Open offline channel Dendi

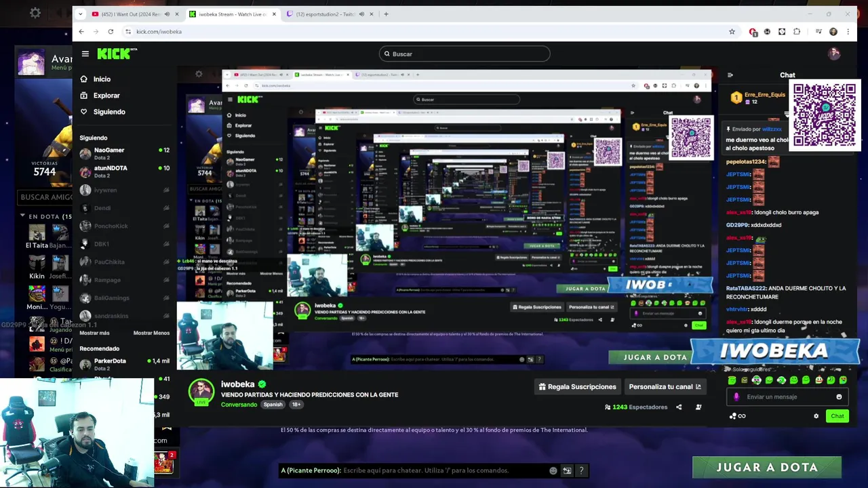pyautogui.click(x=125, y=208)
